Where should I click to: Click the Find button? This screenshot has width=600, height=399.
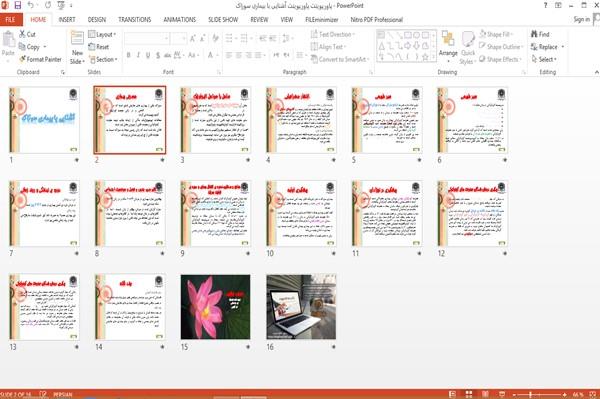pos(540,34)
